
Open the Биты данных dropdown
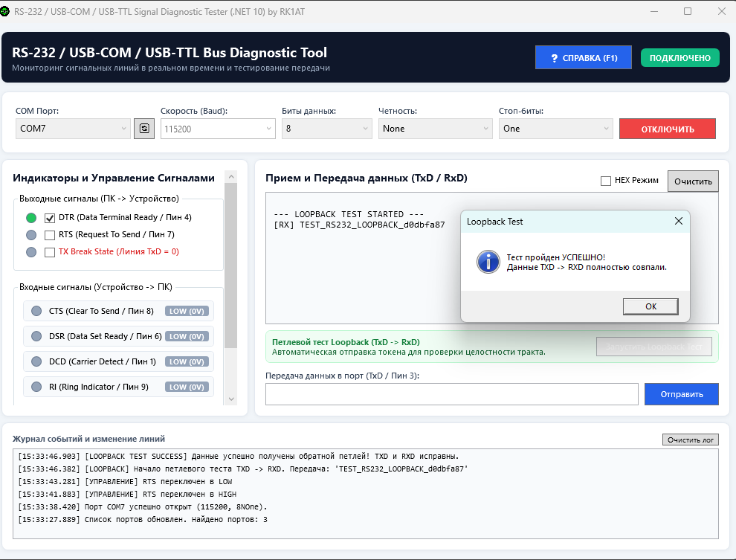[326, 129]
